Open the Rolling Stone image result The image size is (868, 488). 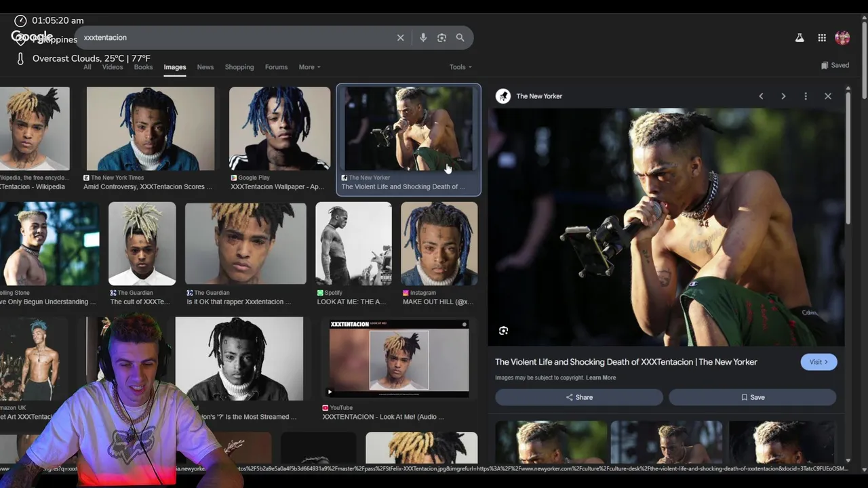(50, 243)
